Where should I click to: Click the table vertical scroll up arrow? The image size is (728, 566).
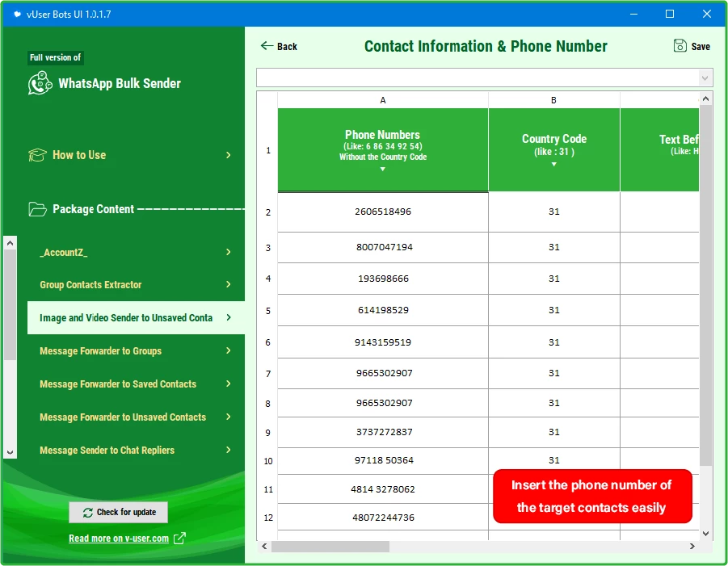coord(705,99)
